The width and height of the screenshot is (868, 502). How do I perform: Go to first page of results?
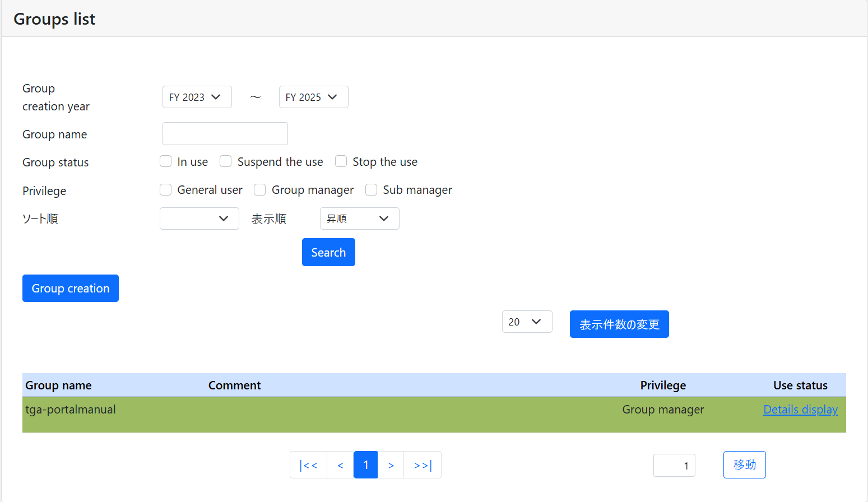[x=308, y=465]
